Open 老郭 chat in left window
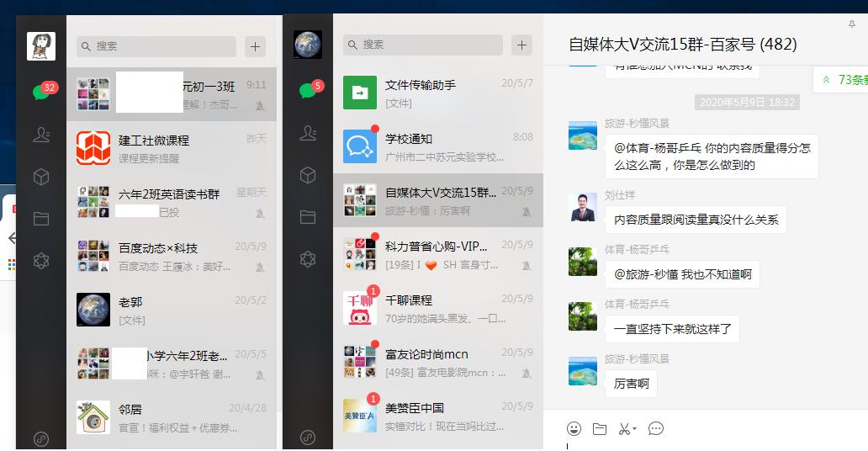 coord(172,310)
